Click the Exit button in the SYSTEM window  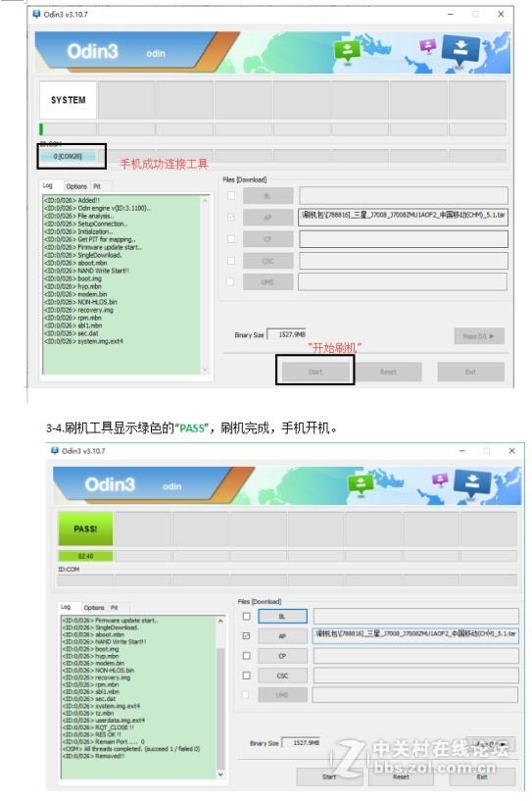coord(470,372)
